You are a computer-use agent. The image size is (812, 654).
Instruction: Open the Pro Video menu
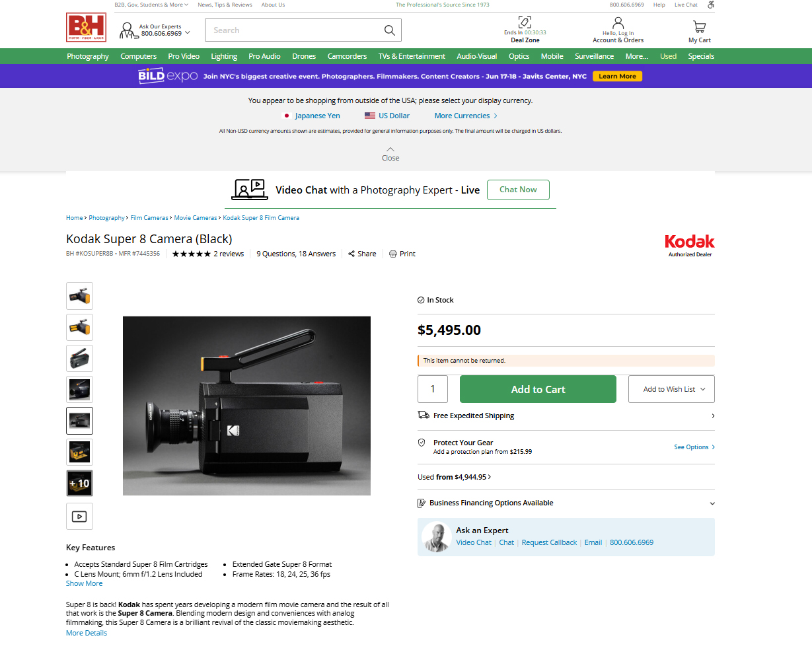pyautogui.click(x=184, y=56)
